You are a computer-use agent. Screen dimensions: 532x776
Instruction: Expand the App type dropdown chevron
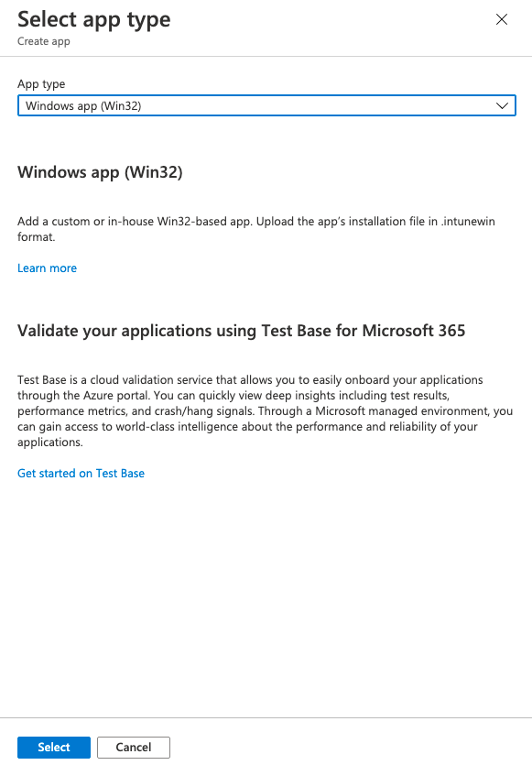pyautogui.click(x=502, y=106)
